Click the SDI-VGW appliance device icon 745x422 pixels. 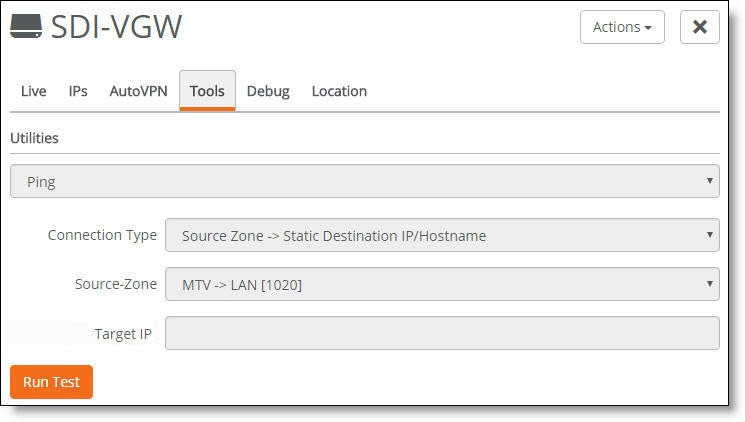[26, 26]
